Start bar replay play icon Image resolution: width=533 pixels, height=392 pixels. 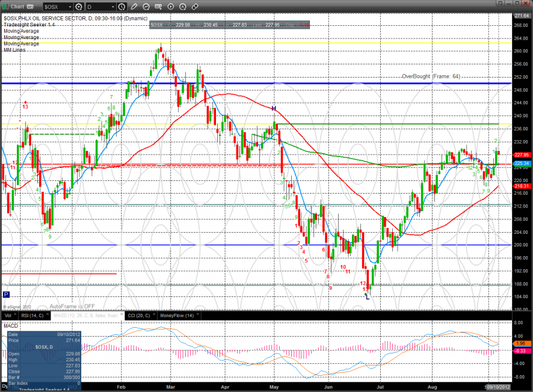click(171, 7)
